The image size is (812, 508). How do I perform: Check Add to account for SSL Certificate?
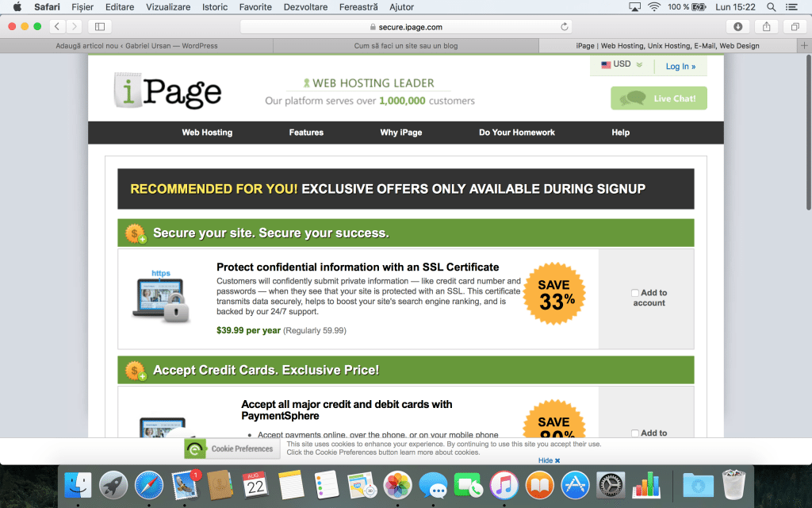(635, 293)
